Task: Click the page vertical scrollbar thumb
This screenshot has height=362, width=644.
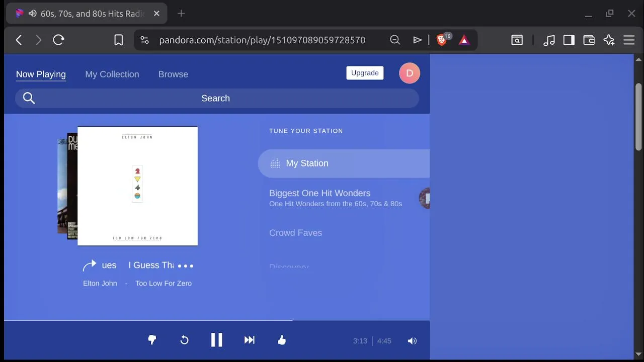Action: coord(638,117)
